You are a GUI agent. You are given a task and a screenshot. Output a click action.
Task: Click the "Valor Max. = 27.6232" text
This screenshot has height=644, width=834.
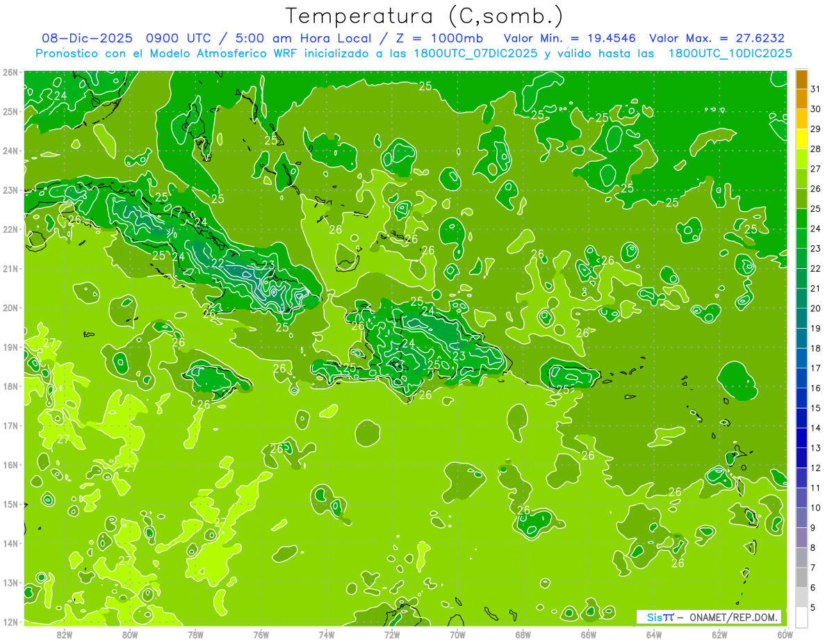click(x=717, y=38)
